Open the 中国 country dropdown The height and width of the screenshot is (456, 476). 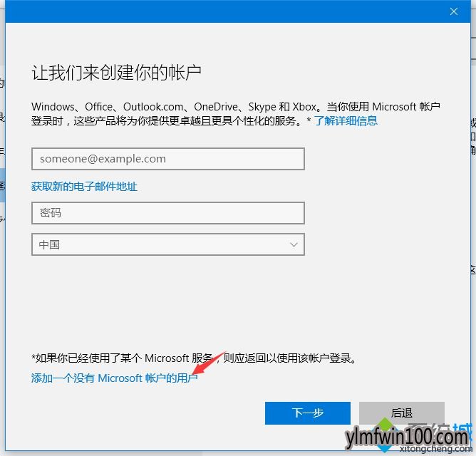(x=168, y=244)
